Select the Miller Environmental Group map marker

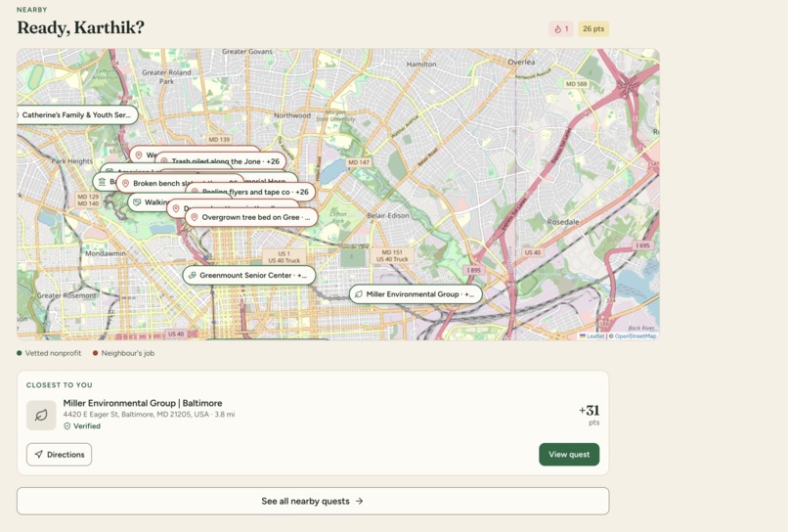416,294
